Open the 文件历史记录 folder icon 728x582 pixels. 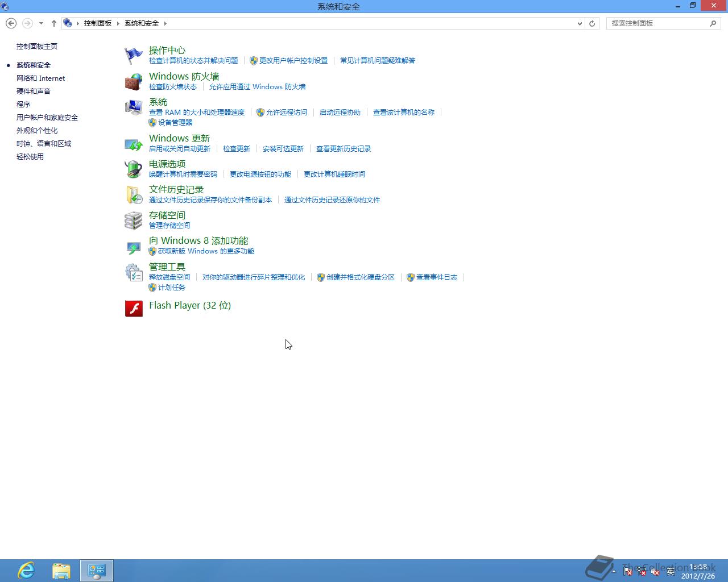tap(134, 195)
